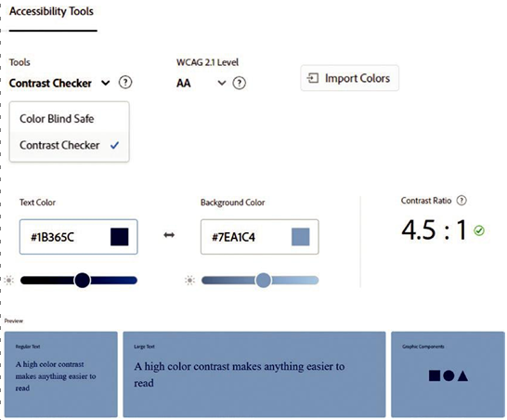Click the dark navy text color swatch

(119, 237)
